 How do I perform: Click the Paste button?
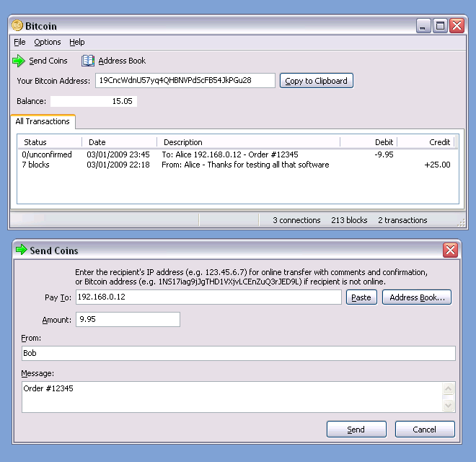click(361, 297)
